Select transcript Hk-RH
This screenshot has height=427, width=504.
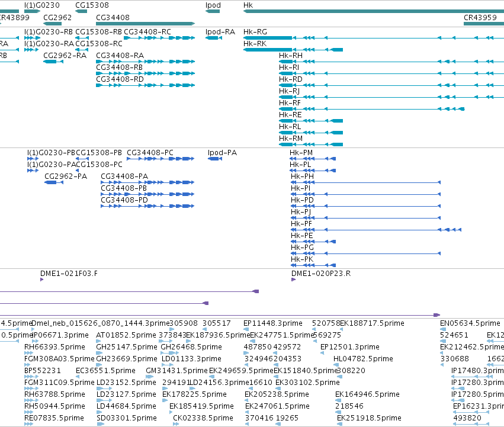click(291, 56)
